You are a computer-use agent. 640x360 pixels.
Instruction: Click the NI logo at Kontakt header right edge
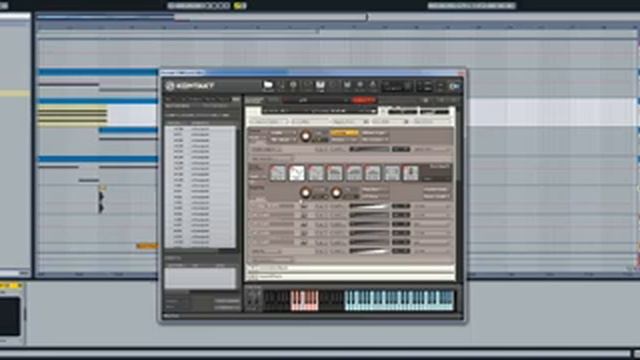tap(455, 86)
